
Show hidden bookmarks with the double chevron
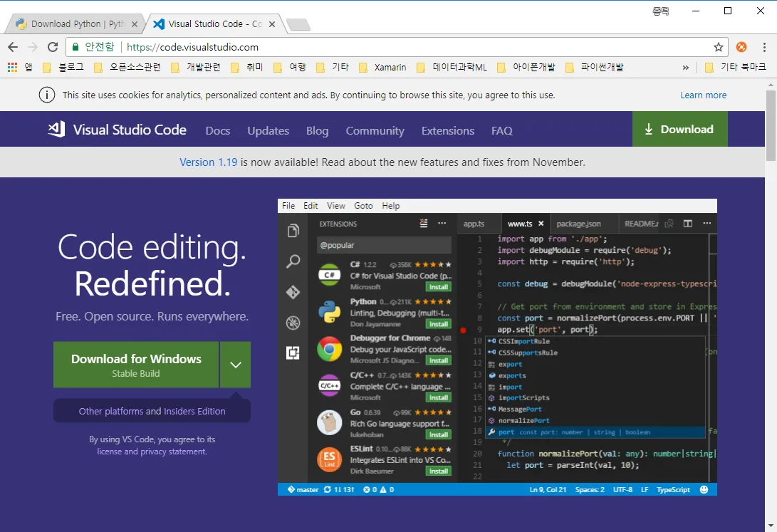click(x=685, y=68)
